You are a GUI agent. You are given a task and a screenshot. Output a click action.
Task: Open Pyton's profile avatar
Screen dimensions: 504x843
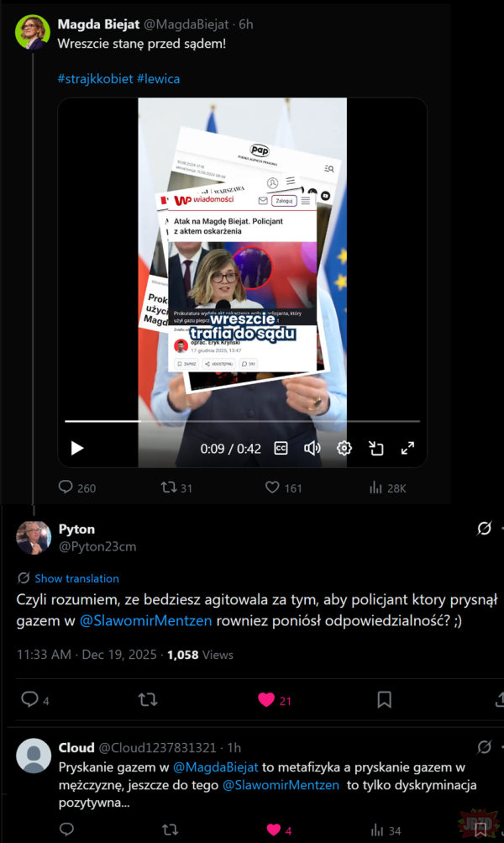point(34,537)
